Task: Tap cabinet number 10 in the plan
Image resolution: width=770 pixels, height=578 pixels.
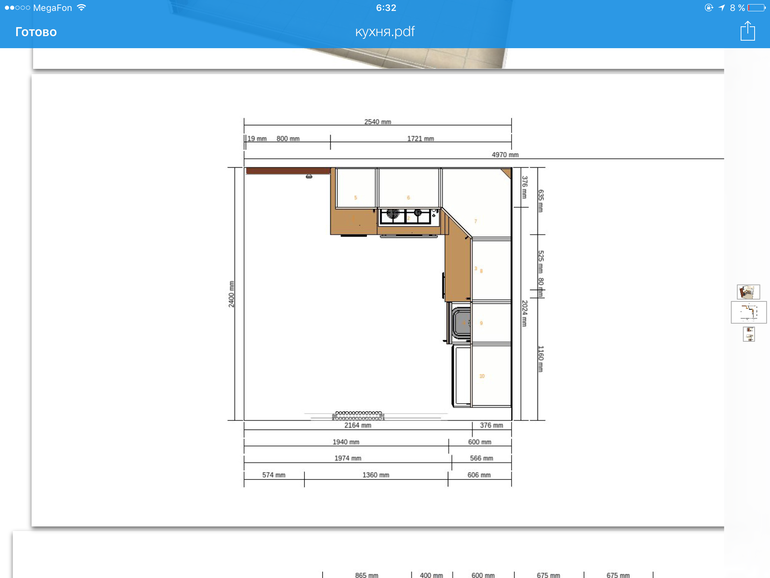Action: (482, 376)
